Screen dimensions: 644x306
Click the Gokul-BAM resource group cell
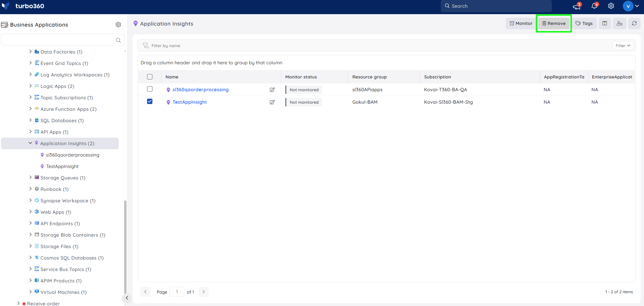point(365,102)
